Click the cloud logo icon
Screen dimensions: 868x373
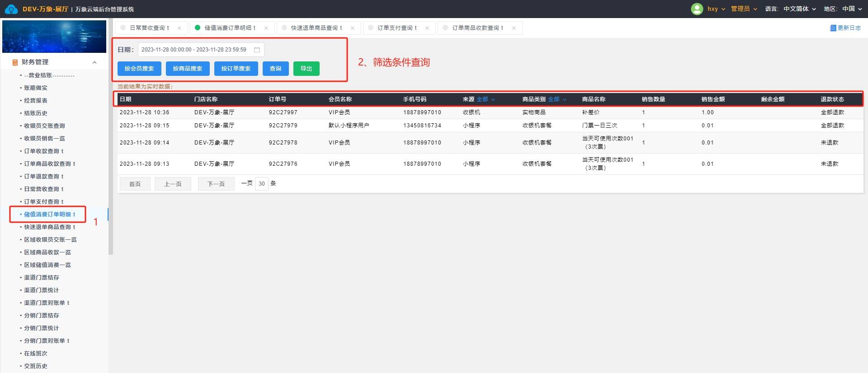coord(11,9)
